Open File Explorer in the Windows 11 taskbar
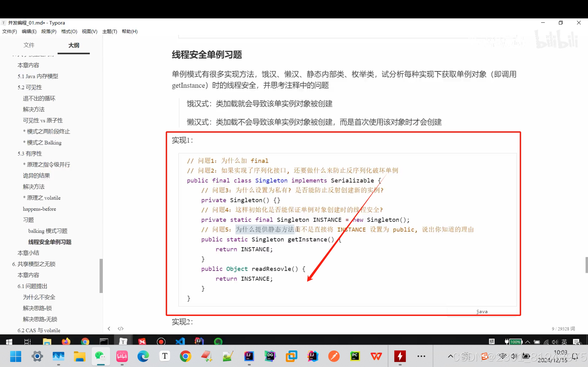 [x=80, y=356]
